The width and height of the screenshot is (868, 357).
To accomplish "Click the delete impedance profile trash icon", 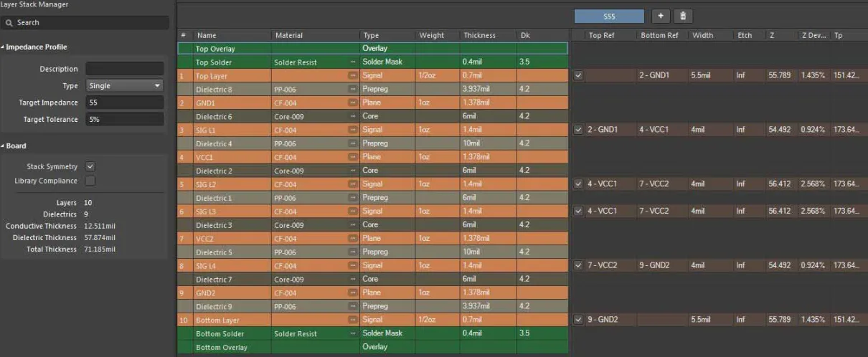I will click(x=683, y=16).
